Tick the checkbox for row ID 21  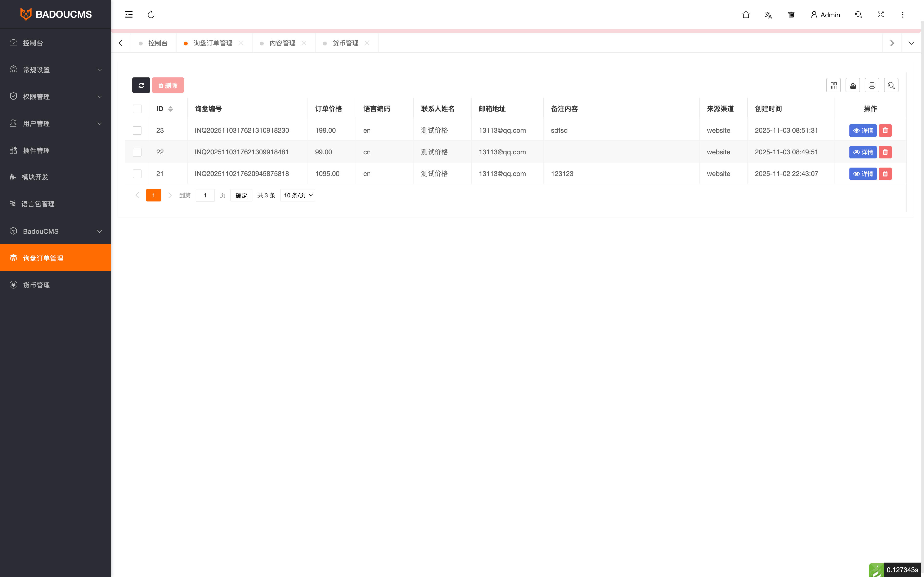pyautogui.click(x=137, y=174)
